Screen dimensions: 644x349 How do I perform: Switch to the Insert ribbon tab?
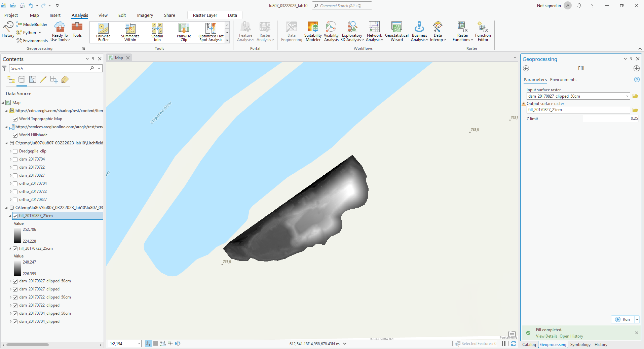[55, 15]
